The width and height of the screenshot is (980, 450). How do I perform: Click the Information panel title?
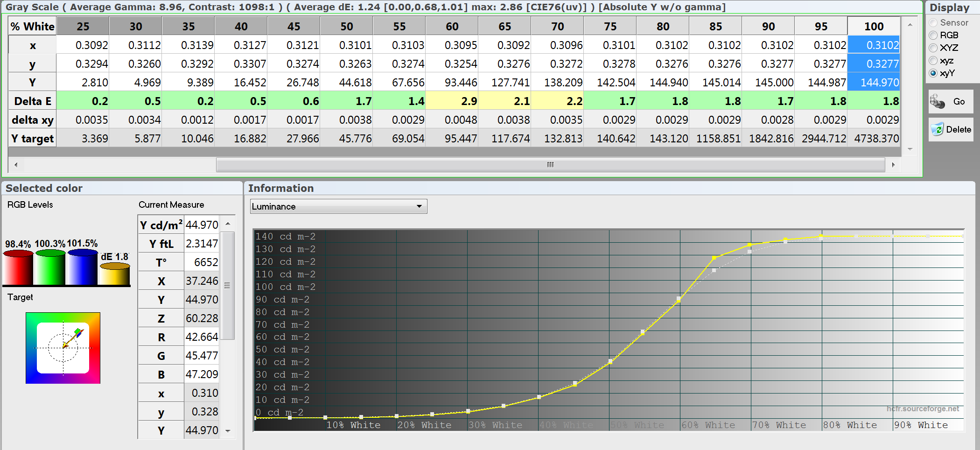pos(281,188)
